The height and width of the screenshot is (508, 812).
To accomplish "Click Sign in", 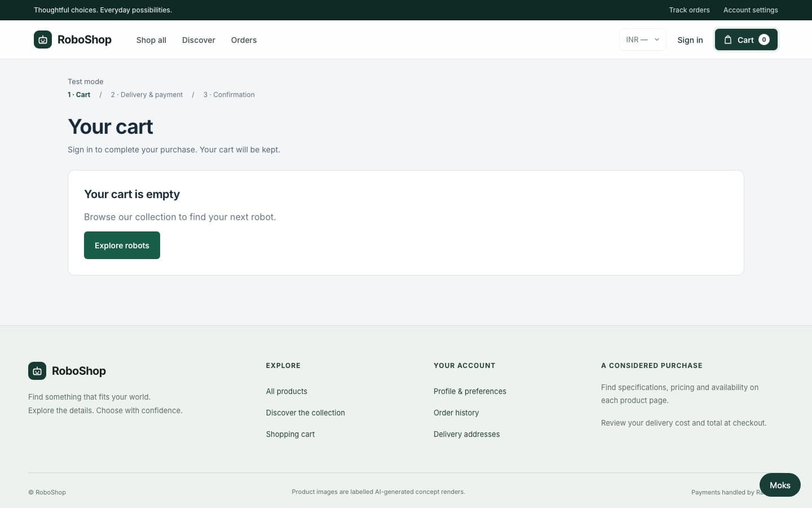I will click(x=690, y=40).
